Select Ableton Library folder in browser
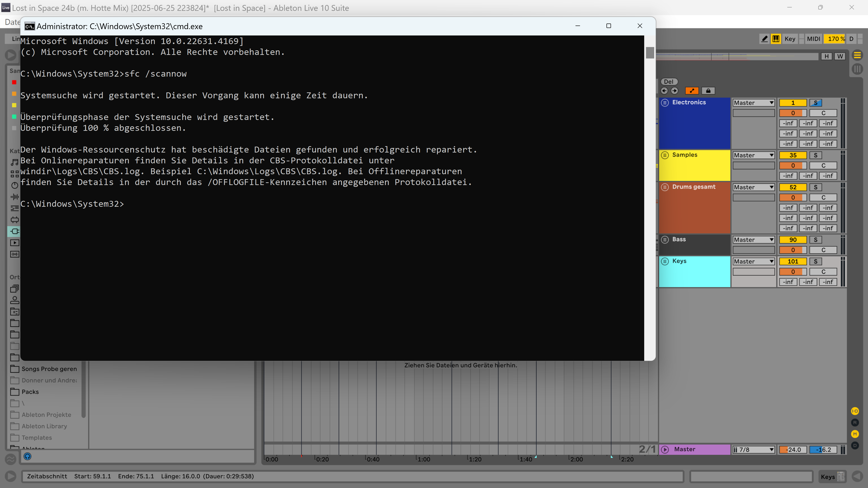The height and width of the screenshot is (488, 868). (39, 426)
